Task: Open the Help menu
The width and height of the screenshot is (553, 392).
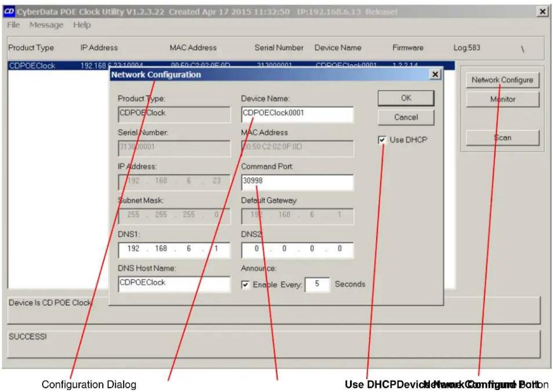Action: pos(82,25)
